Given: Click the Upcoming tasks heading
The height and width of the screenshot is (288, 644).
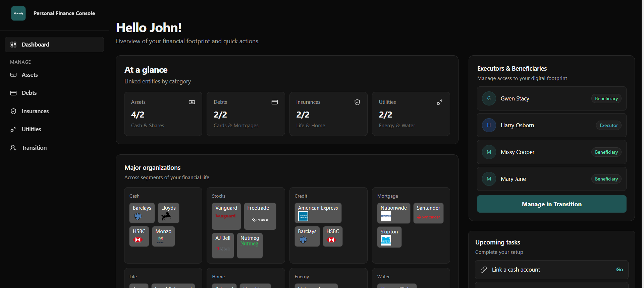Looking at the screenshot, I should pos(498,242).
